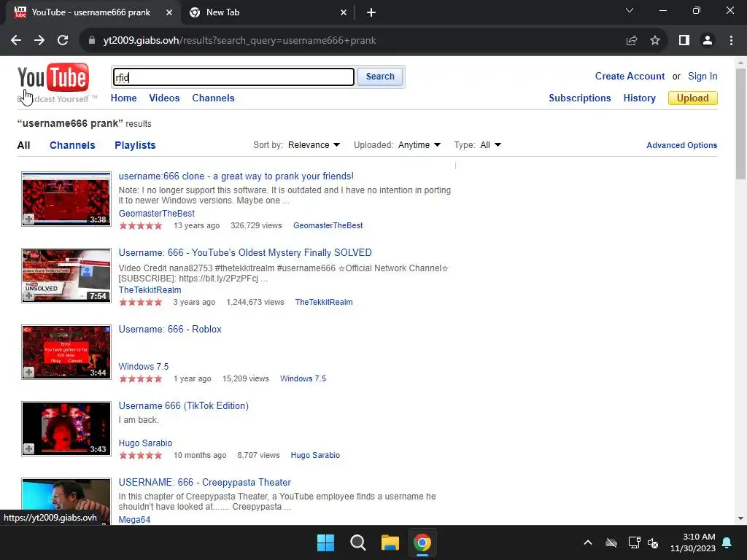Add TheTekkitRealm video to queue
The width and height of the screenshot is (747, 560).
(28, 296)
